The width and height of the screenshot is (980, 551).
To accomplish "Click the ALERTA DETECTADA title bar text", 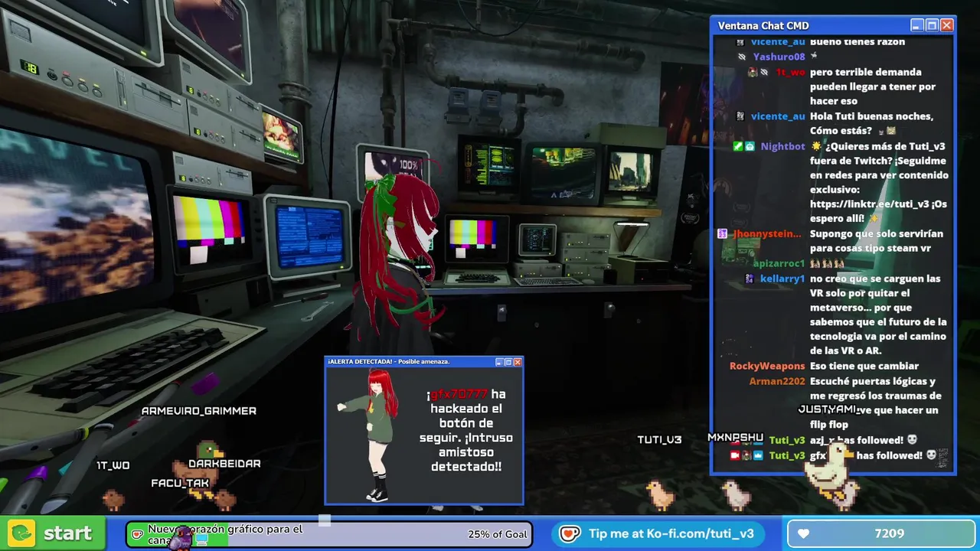I will click(x=388, y=361).
